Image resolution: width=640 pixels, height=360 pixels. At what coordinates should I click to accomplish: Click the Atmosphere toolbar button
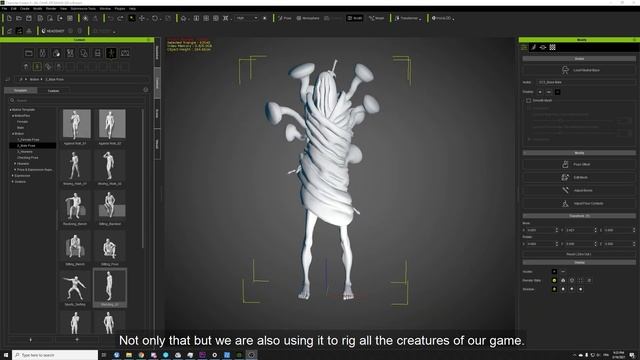pyautogui.click(x=308, y=18)
